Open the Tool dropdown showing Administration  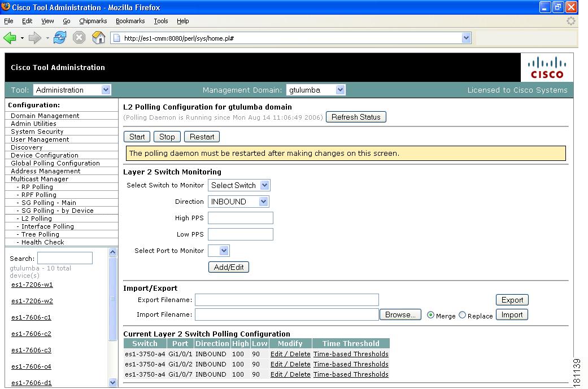(x=72, y=90)
